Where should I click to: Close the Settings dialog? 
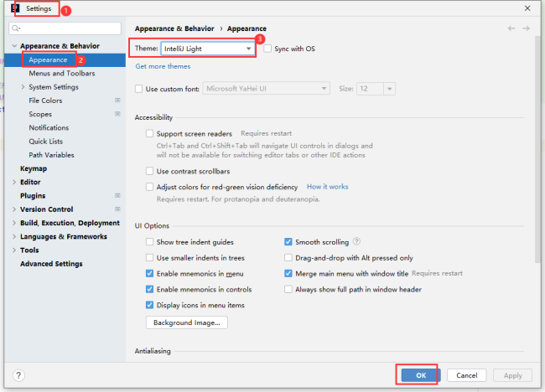click(x=527, y=8)
